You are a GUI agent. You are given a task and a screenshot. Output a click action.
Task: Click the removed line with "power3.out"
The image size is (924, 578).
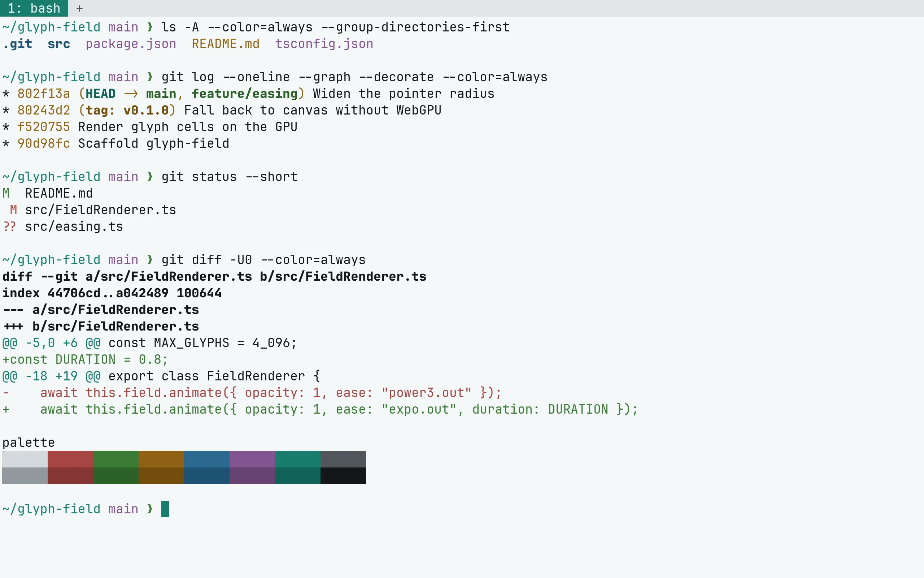(252, 393)
